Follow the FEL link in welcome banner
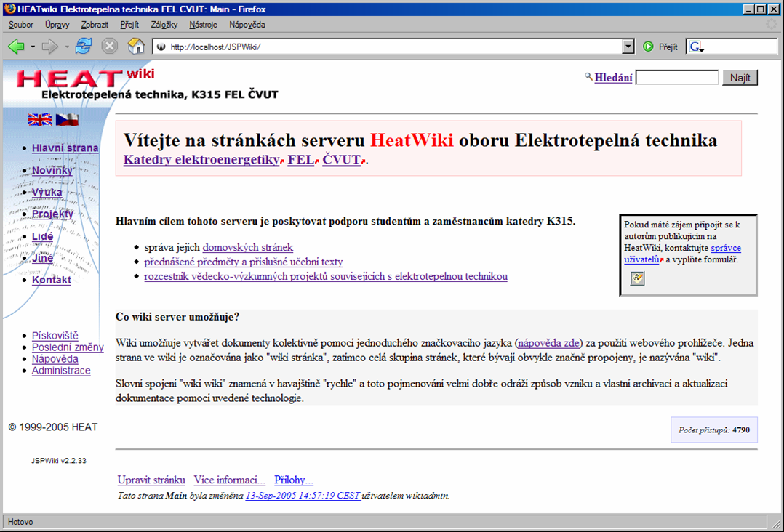 coord(301,159)
